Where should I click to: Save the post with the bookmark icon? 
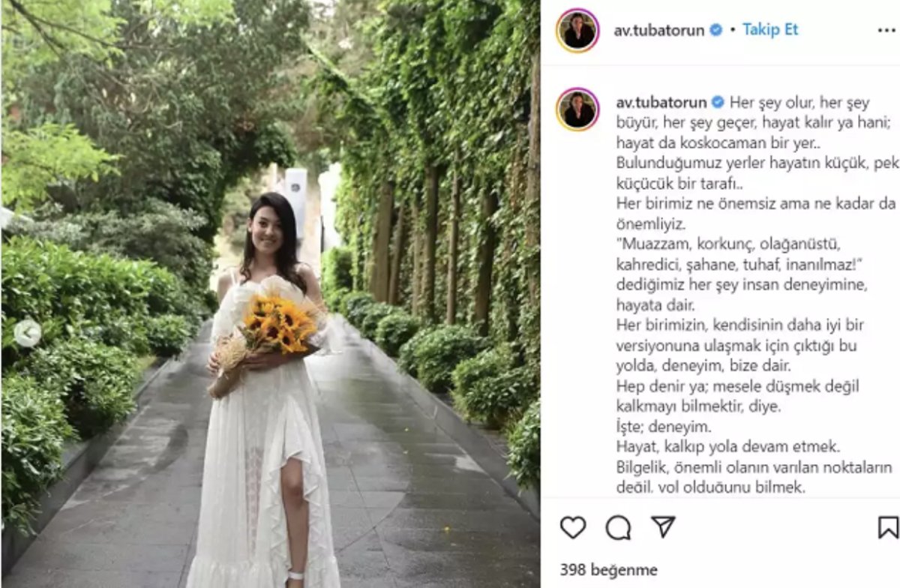click(x=888, y=528)
